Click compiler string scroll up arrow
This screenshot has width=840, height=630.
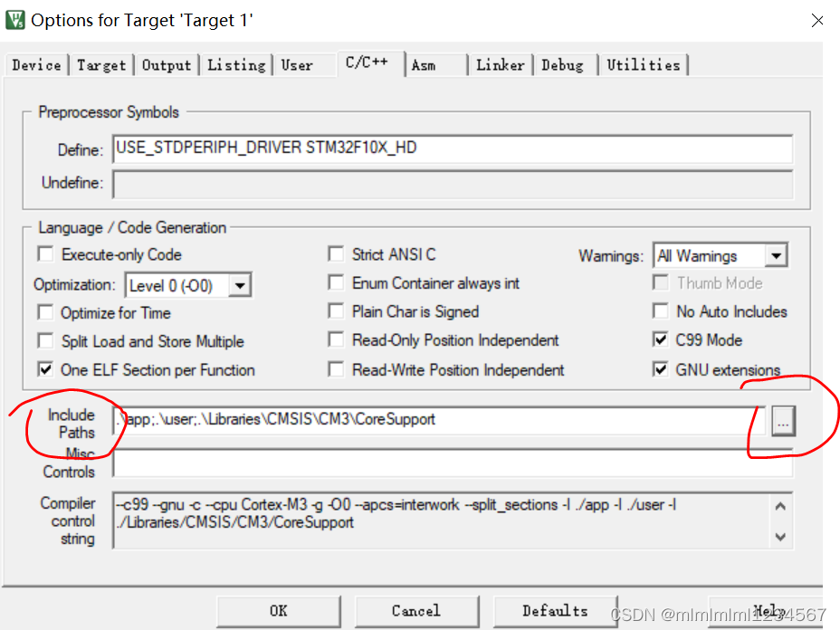point(780,506)
